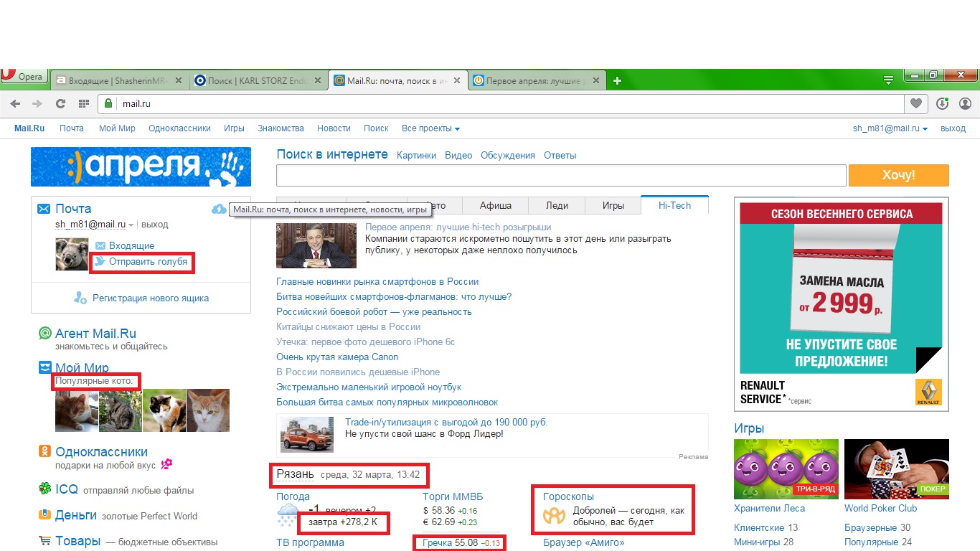
Task: Switch to the Первое апреля browser tab
Action: [537, 80]
